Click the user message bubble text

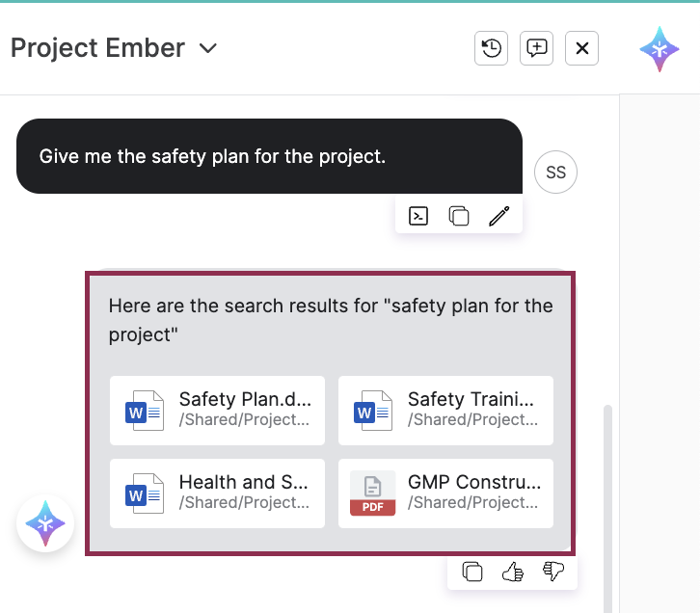click(212, 156)
